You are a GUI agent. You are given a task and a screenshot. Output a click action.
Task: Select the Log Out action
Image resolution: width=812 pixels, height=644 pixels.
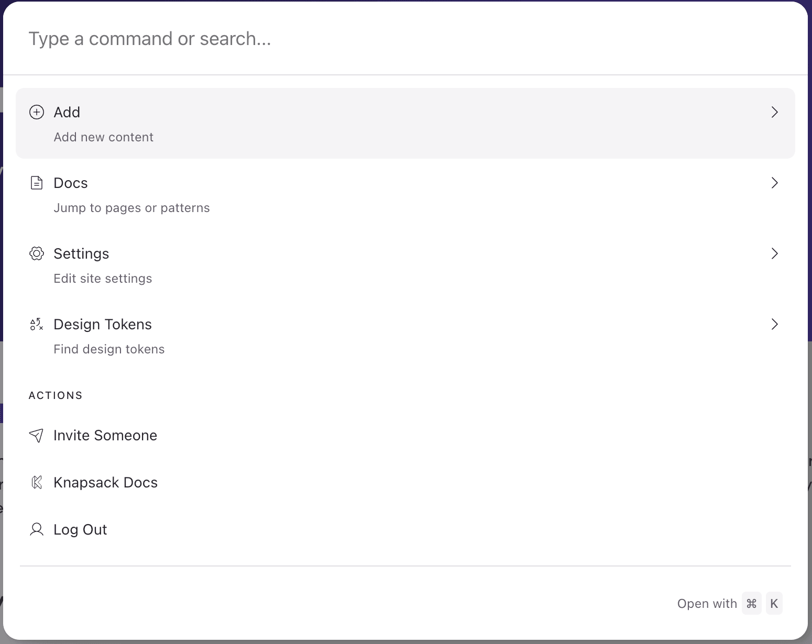point(405,529)
